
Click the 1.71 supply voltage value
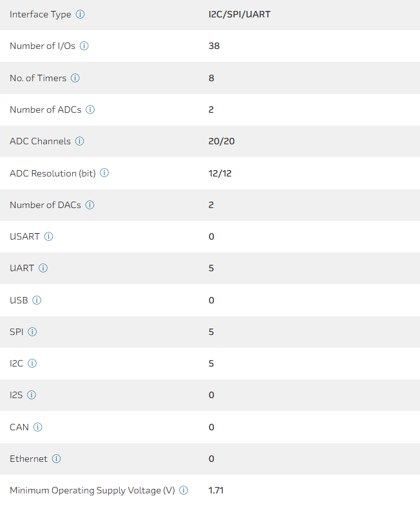coord(216,491)
